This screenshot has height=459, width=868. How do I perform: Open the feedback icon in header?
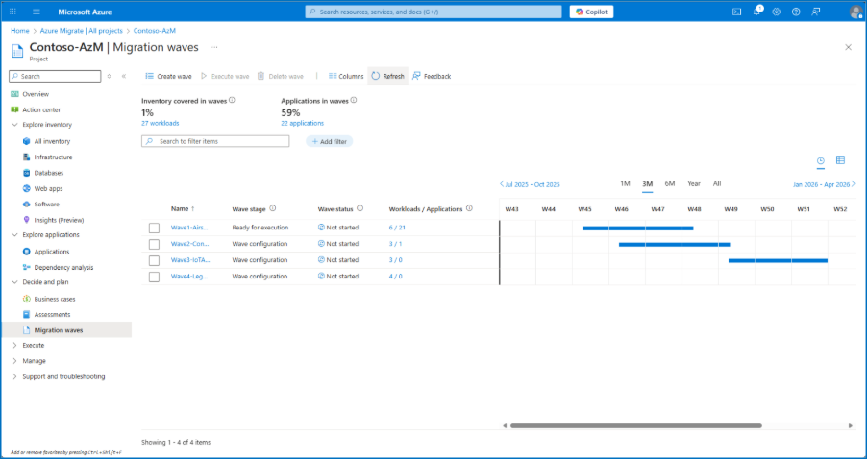pos(816,12)
